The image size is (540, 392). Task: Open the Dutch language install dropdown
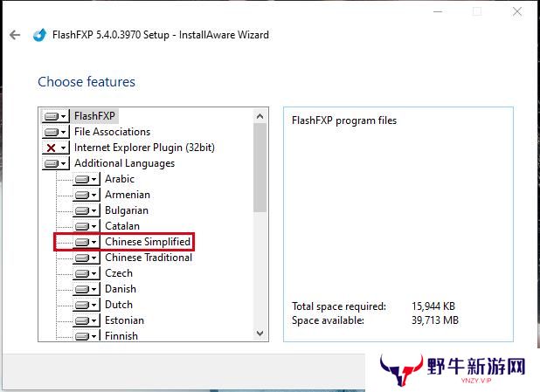tap(87, 305)
